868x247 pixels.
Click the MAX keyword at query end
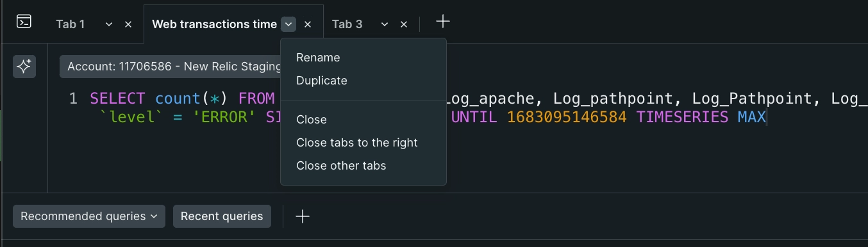pos(752,117)
